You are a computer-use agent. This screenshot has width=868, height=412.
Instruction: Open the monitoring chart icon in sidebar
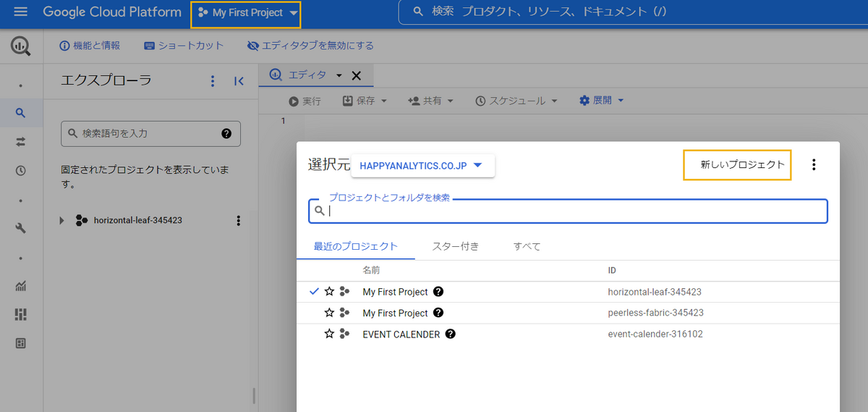[x=21, y=286]
